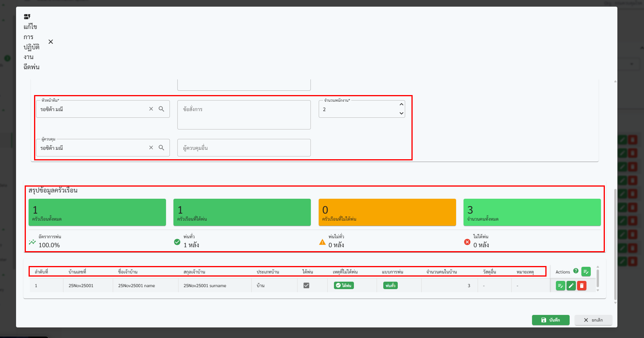Click the light green list-edit icon in row 1
Image resolution: width=644 pixels, height=338 pixels.
point(560,286)
